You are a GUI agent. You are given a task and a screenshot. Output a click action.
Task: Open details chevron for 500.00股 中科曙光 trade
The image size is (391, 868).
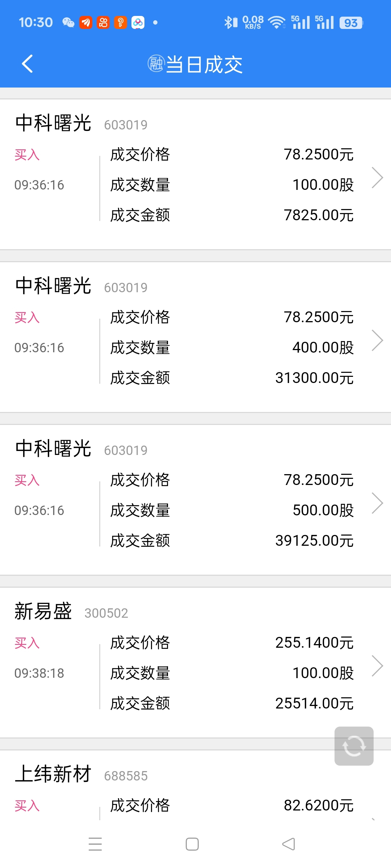tap(377, 503)
